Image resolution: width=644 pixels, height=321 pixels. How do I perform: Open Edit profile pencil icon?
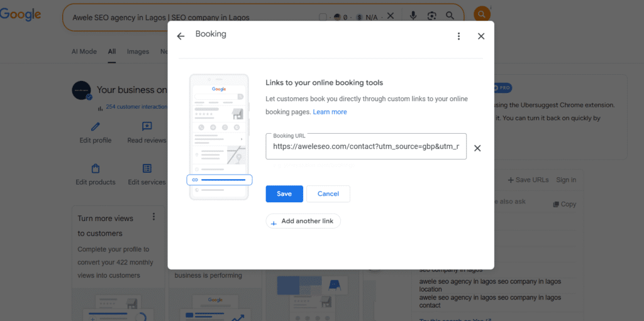[x=96, y=126]
